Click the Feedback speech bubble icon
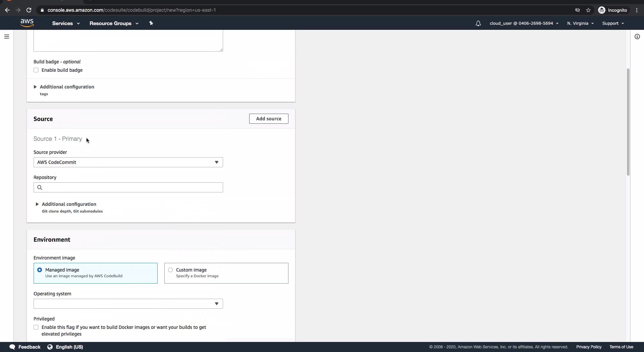Image resolution: width=644 pixels, height=352 pixels. coord(12,347)
